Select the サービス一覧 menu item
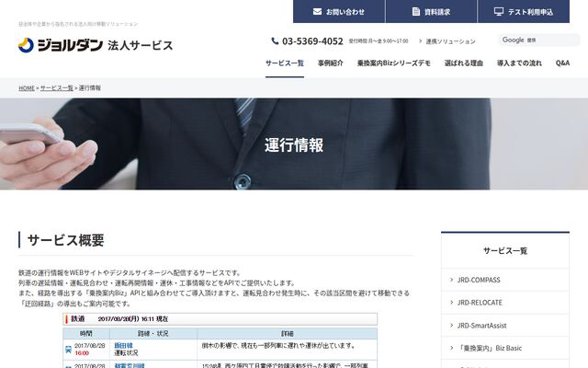This screenshot has height=368, width=588. (x=285, y=63)
